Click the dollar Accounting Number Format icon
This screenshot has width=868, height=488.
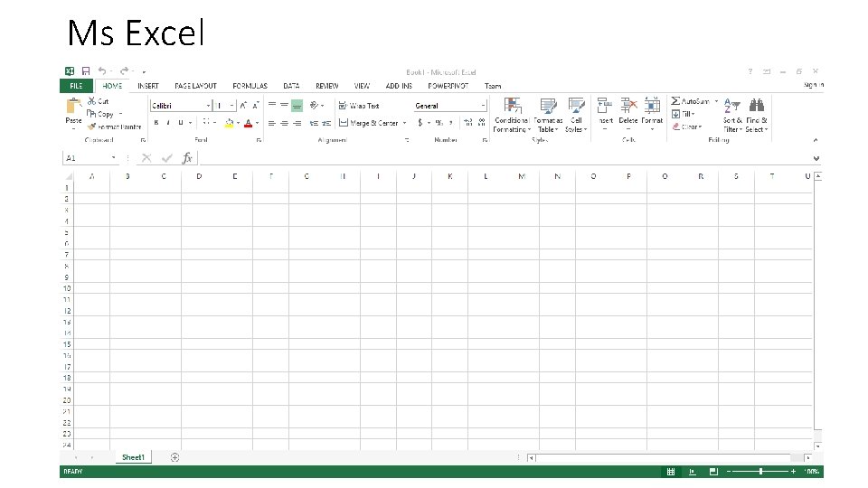pyautogui.click(x=420, y=122)
